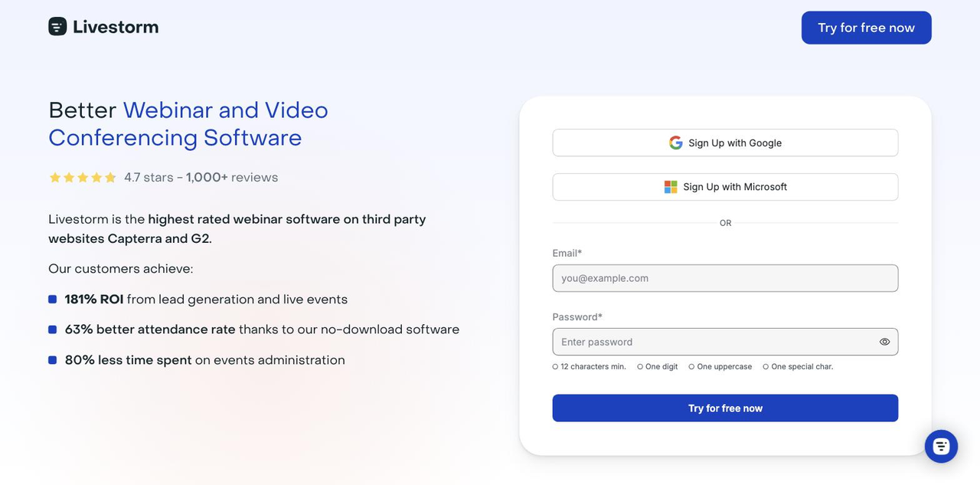This screenshot has width=980, height=485.
Task: Click the Livestorm brand name text
Action: (116, 27)
